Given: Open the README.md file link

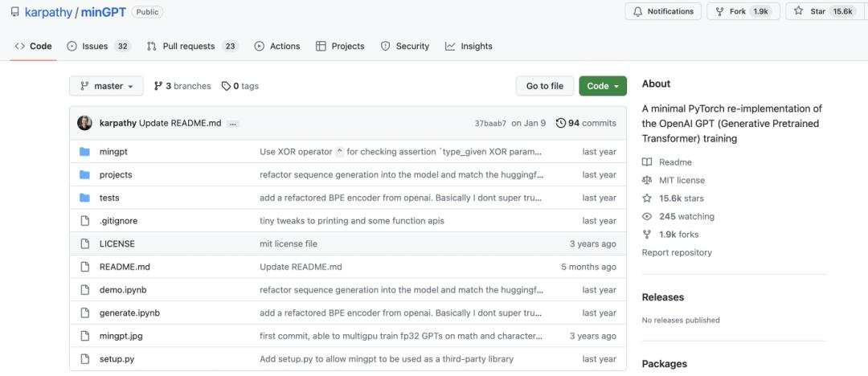Looking at the screenshot, I should [125, 267].
